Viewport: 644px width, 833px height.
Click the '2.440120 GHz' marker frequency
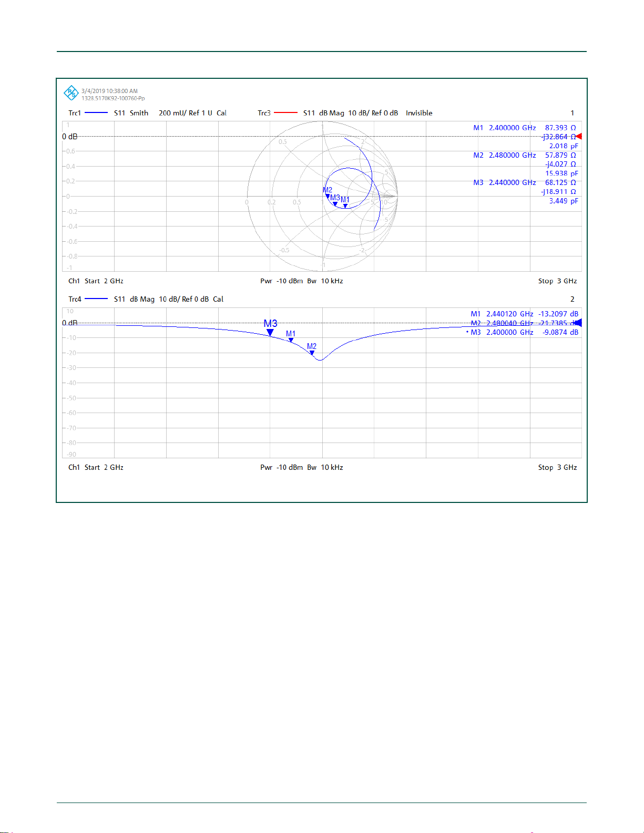point(509,314)
